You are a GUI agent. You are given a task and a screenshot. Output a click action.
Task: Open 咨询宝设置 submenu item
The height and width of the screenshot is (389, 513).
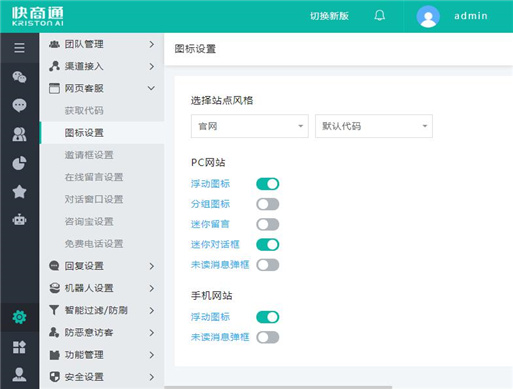[x=102, y=221]
